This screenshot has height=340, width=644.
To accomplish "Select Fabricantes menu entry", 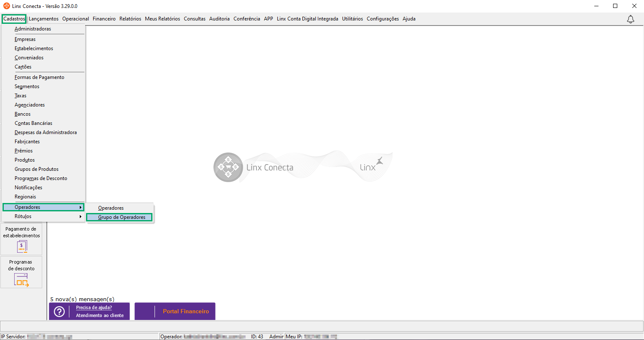I will (43, 142).
